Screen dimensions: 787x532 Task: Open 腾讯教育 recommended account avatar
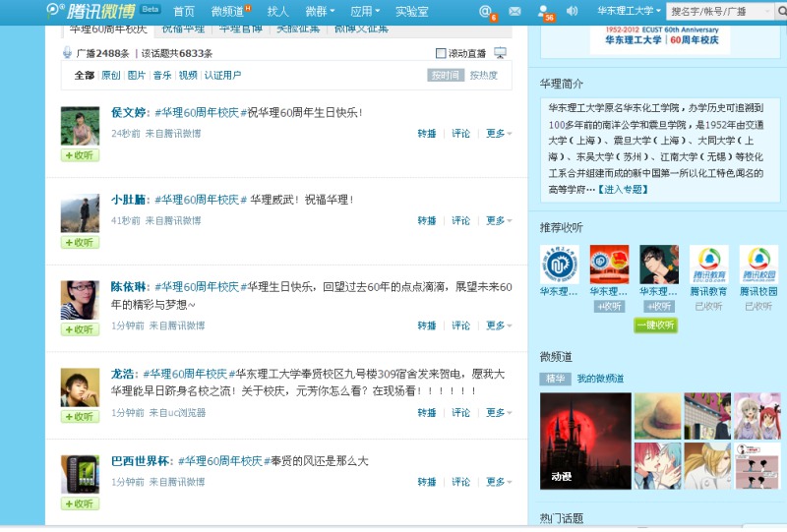pyautogui.click(x=708, y=265)
